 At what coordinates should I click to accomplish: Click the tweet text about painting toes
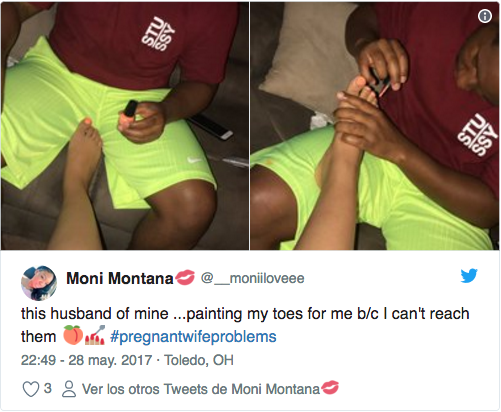[245, 325]
